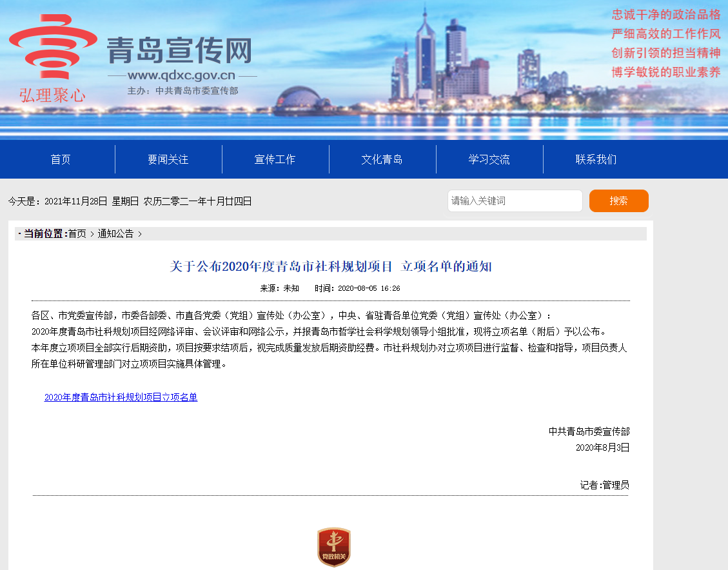728x570 pixels.
Task: Click the 党政机关 badge at page bottom
Action: [333, 547]
